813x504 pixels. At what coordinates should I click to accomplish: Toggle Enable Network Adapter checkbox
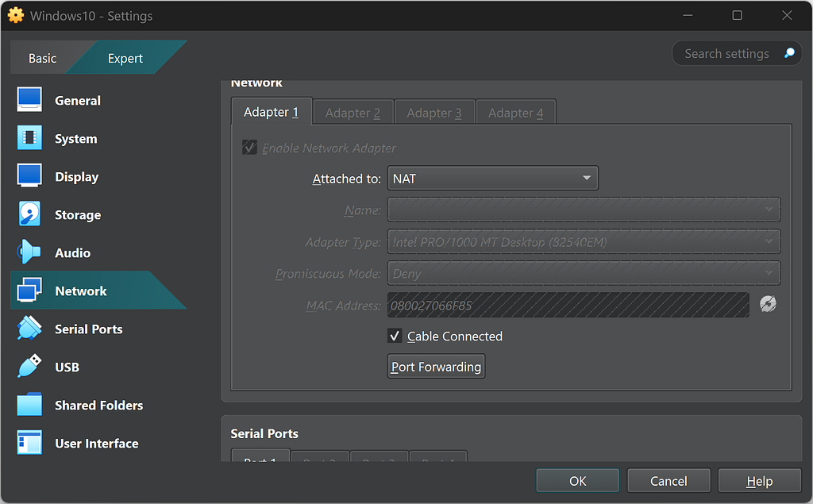tap(250, 148)
